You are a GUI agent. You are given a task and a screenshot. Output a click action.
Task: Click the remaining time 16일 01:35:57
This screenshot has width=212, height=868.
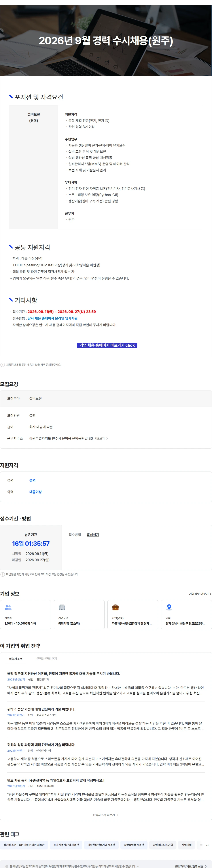(31, 543)
